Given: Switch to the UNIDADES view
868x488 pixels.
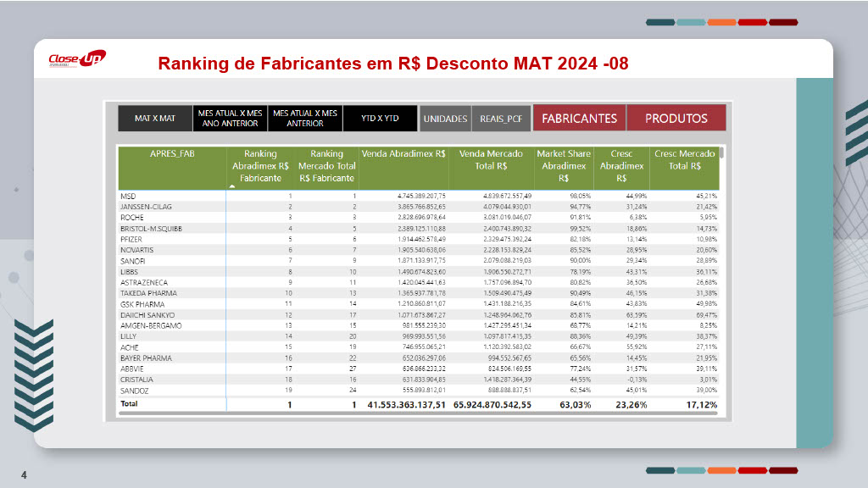Looking at the screenshot, I should pyautogui.click(x=445, y=119).
